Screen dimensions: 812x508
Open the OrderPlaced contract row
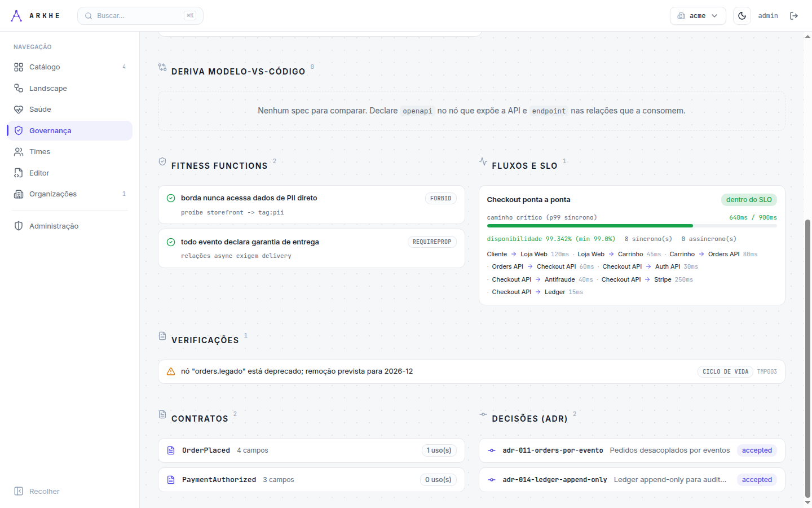[x=311, y=450]
